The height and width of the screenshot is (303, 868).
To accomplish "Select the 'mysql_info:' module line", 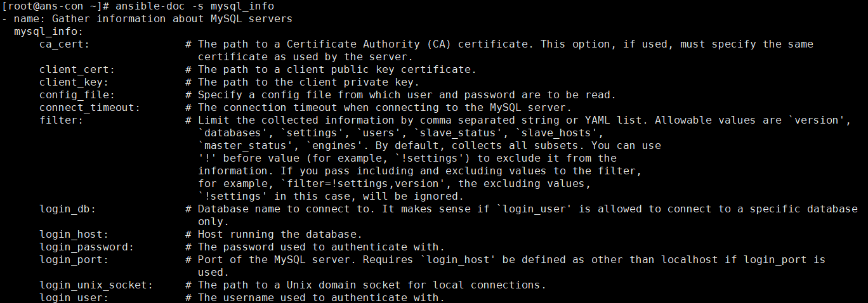I will pyautogui.click(x=49, y=32).
